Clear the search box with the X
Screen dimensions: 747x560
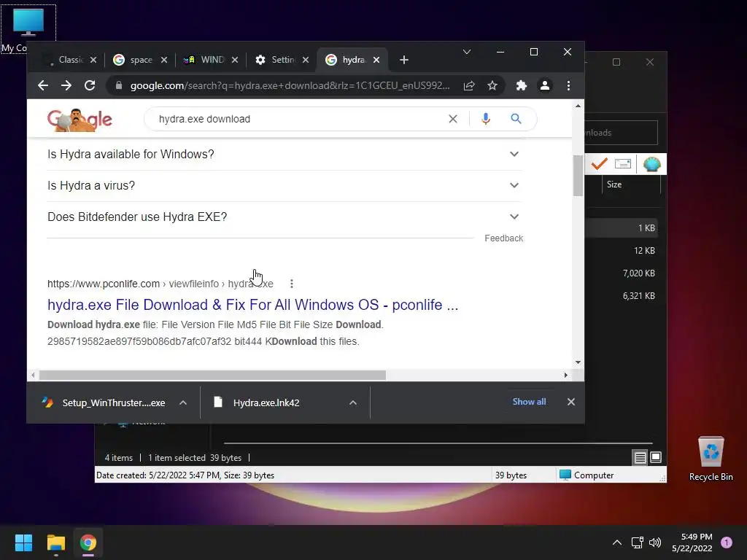(x=453, y=119)
